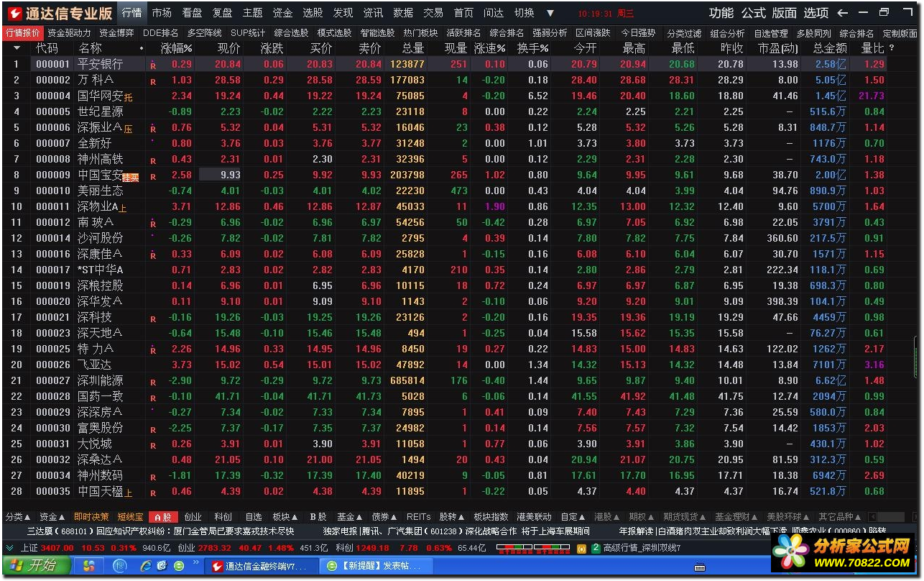Click the back arrow icon in title bar

pyautogui.click(x=843, y=13)
